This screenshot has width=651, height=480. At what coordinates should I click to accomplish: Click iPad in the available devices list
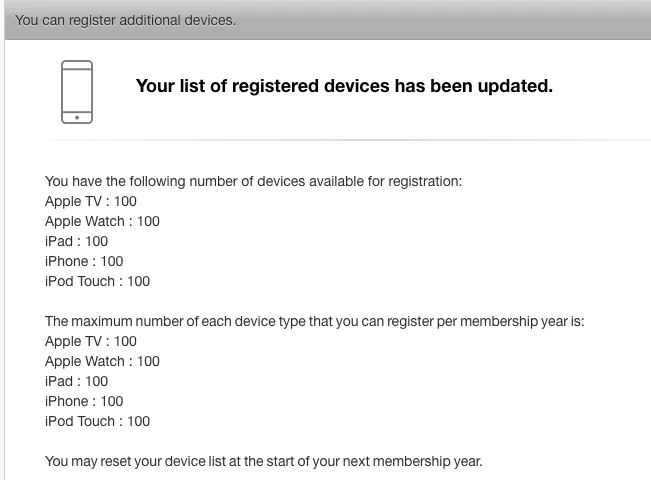pyautogui.click(x=76, y=241)
